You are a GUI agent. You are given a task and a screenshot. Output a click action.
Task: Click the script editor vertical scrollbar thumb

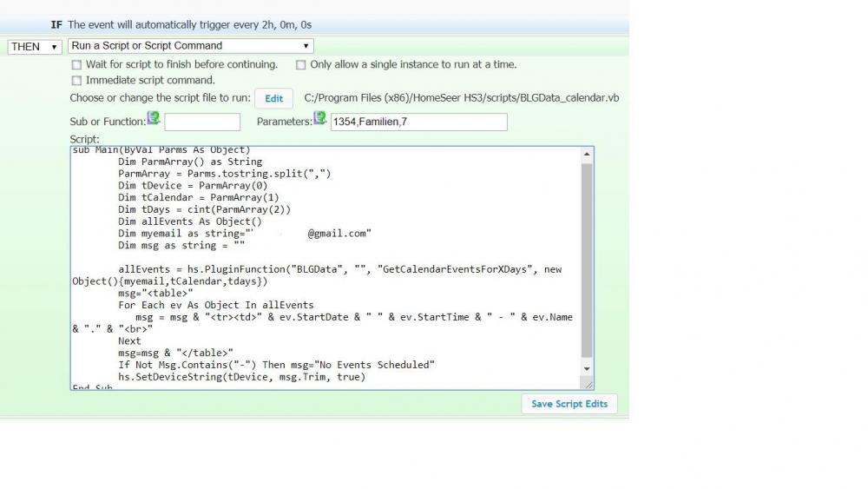click(x=588, y=261)
